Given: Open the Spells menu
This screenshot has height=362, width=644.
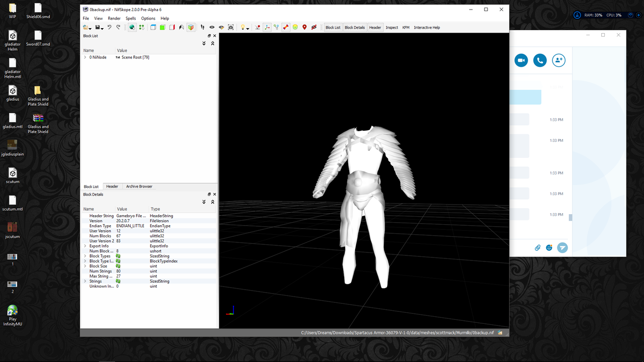Looking at the screenshot, I should [x=131, y=18].
